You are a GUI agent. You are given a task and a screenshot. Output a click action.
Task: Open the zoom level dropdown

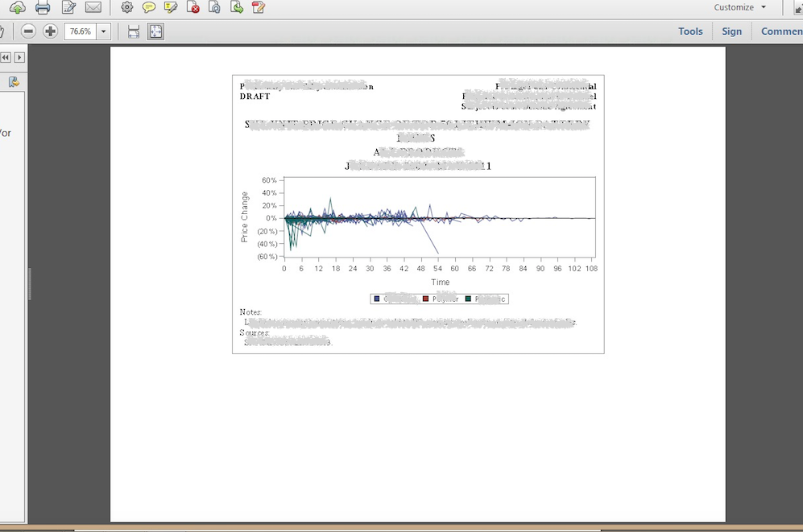(x=103, y=31)
